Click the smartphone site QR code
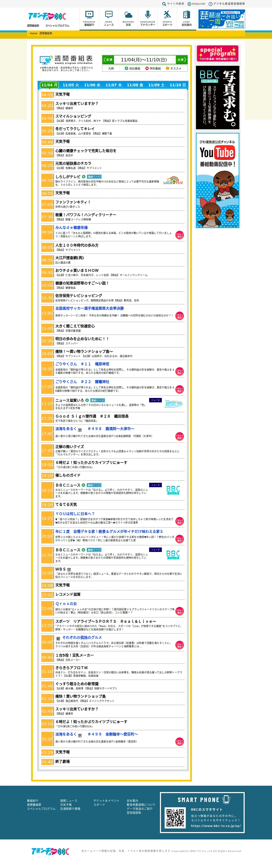 point(175,817)
